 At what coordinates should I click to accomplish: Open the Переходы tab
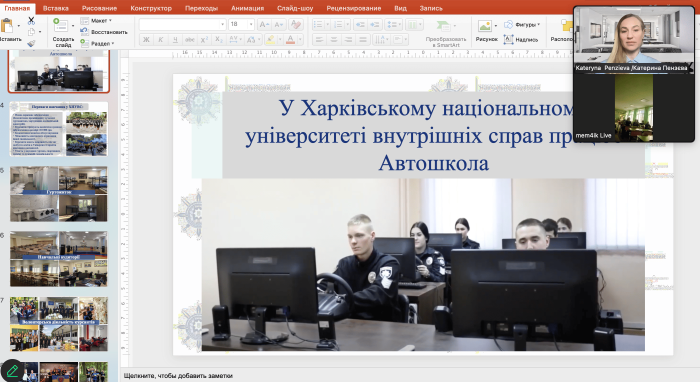(201, 8)
